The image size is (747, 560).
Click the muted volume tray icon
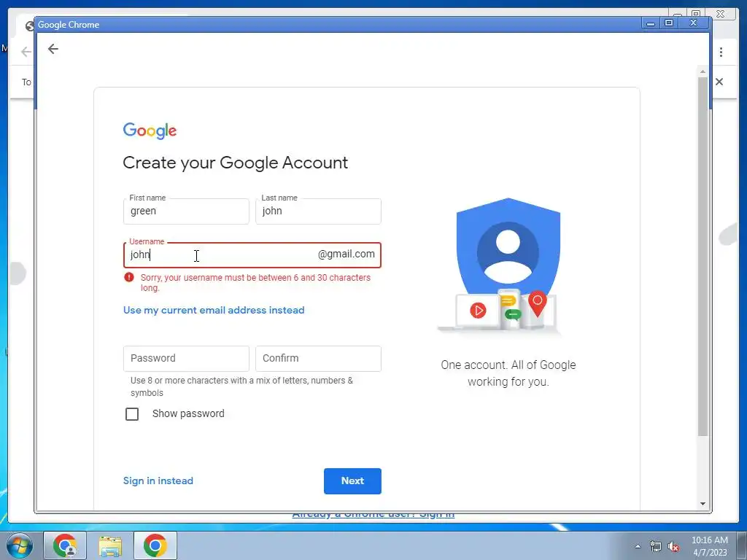tap(673, 546)
